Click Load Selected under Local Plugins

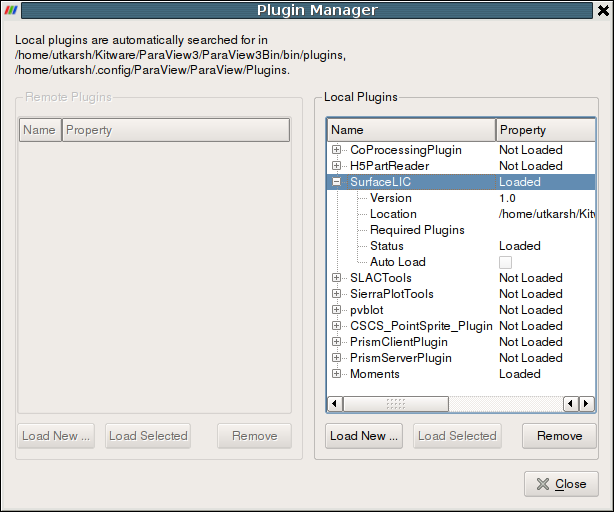pyautogui.click(x=457, y=436)
